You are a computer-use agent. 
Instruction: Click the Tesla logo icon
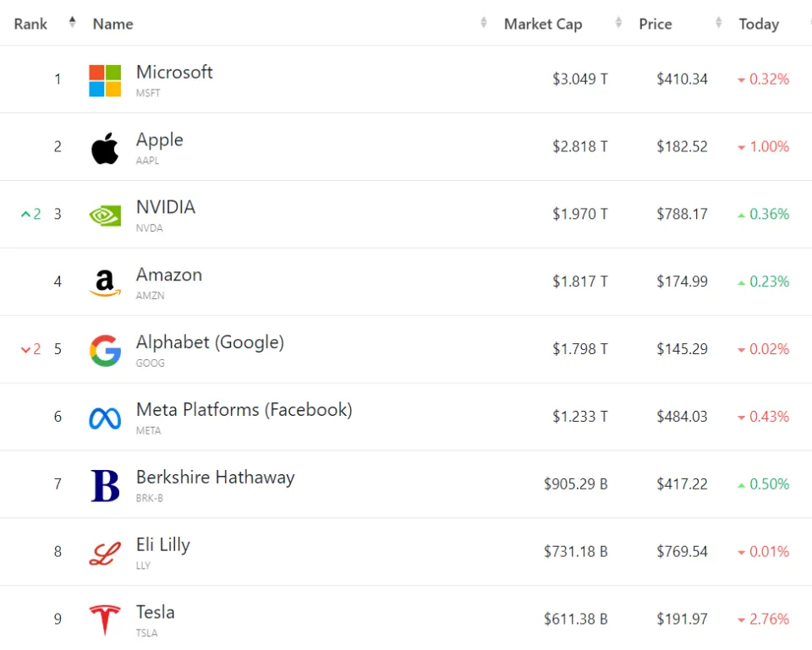(105, 620)
